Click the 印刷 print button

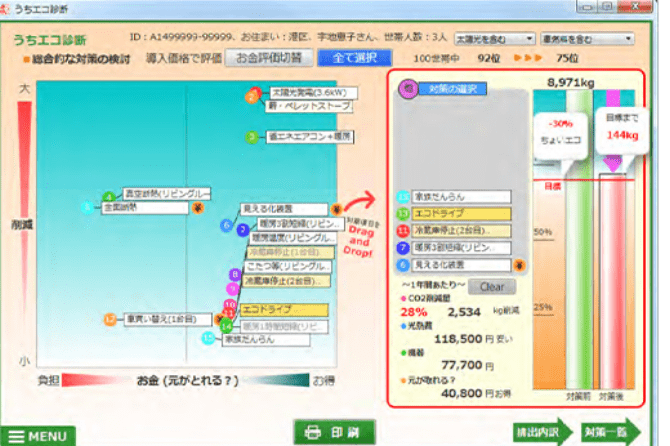click(335, 432)
